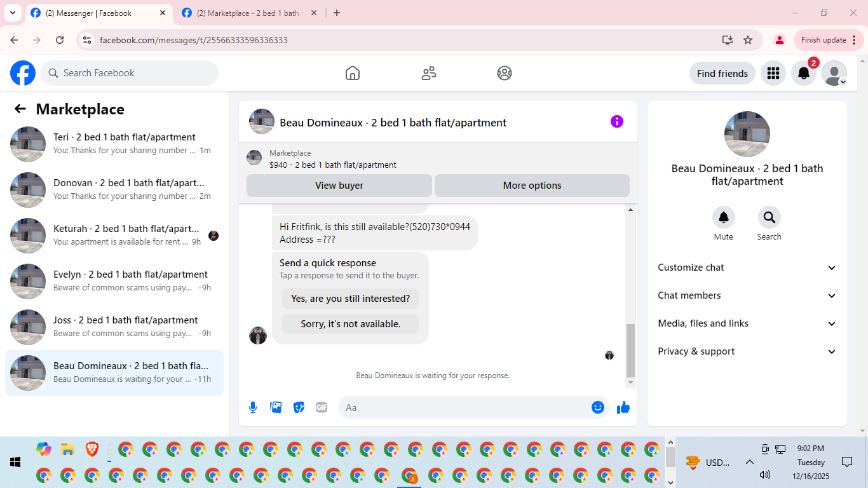Open a new browser tab
868x488 pixels.
pos(337,13)
